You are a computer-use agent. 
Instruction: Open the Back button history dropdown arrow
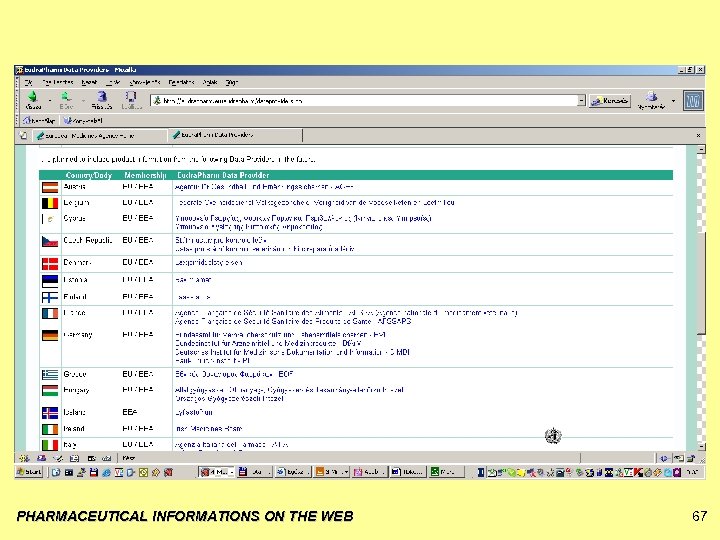click(x=50, y=99)
